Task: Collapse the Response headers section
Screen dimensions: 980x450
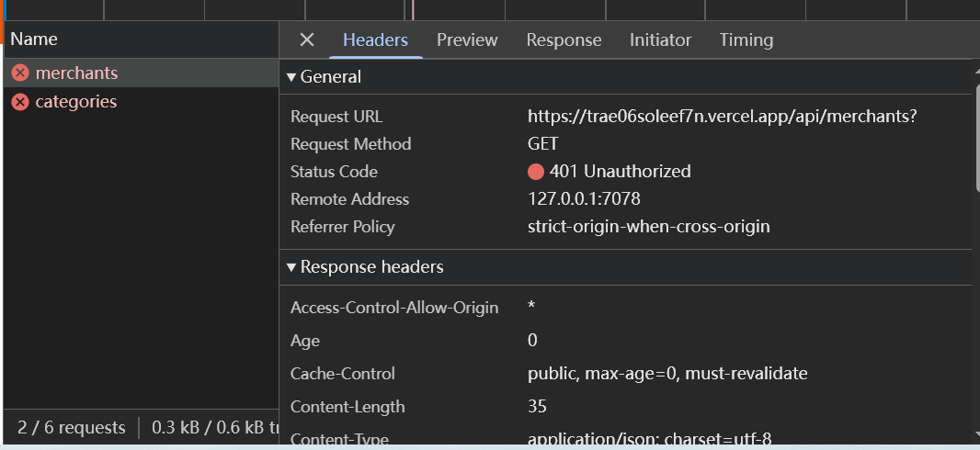Action: pyautogui.click(x=365, y=267)
